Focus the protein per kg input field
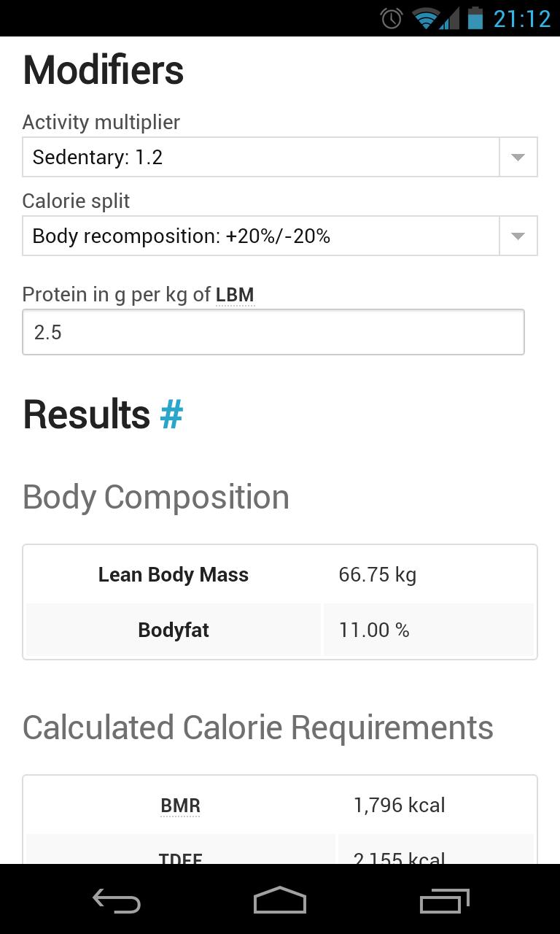The width and height of the screenshot is (560, 934). [273, 333]
